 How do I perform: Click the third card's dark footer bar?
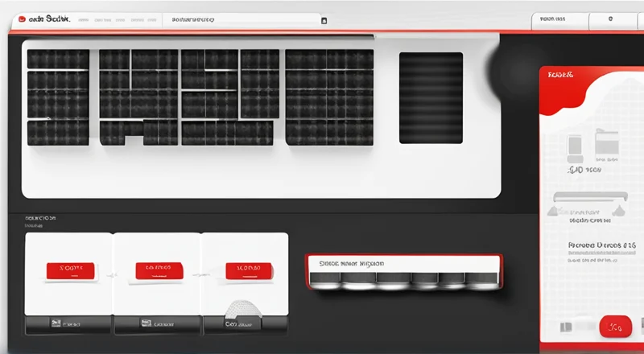[245, 324]
